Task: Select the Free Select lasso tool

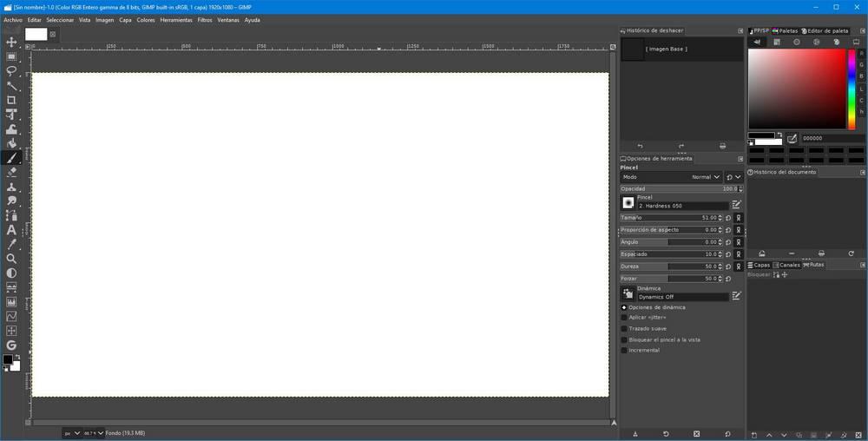Action: 11,71
